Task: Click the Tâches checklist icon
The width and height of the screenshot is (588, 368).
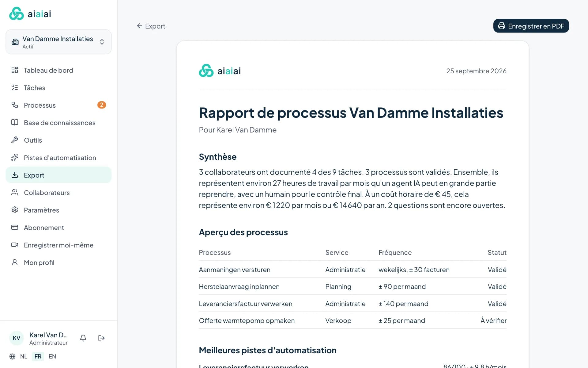Action: (15, 88)
